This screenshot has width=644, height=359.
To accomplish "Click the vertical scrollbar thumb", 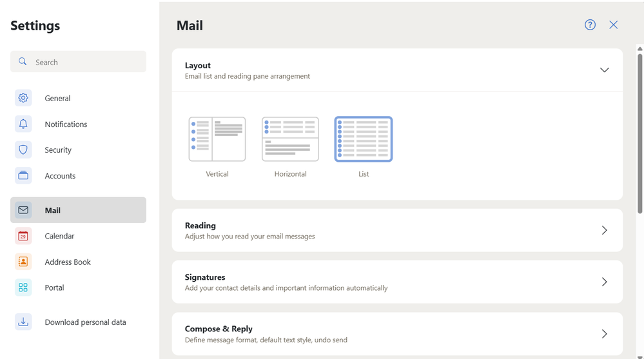I will pos(639,132).
